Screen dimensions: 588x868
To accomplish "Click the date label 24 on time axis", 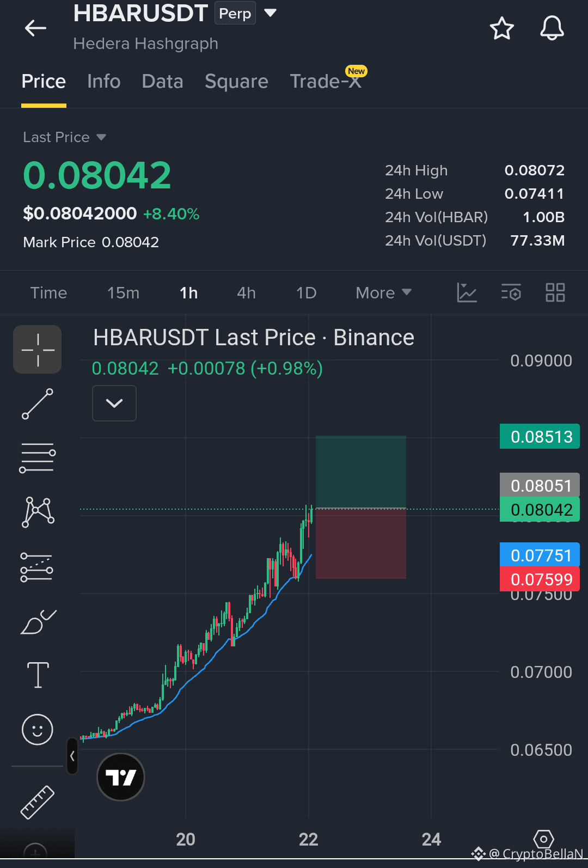I will pyautogui.click(x=431, y=839).
